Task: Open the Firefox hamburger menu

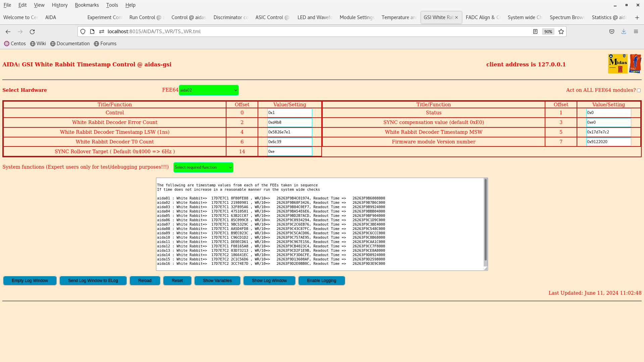Action: pyautogui.click(x=636, y=32)
